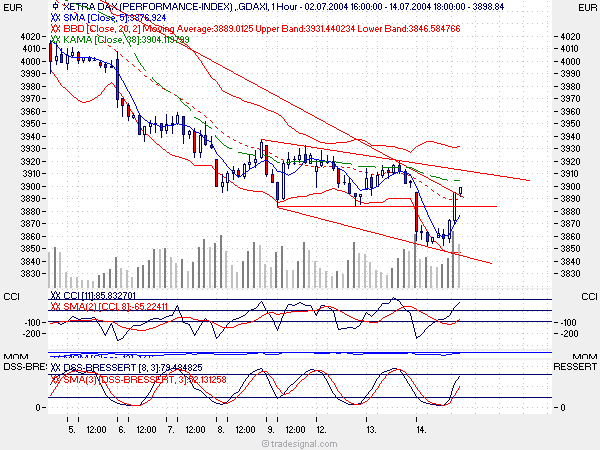The width and height of the screenshot is (600, 450).
Task: Click the 12. date label on the time axis
Action: click(321, 430)
